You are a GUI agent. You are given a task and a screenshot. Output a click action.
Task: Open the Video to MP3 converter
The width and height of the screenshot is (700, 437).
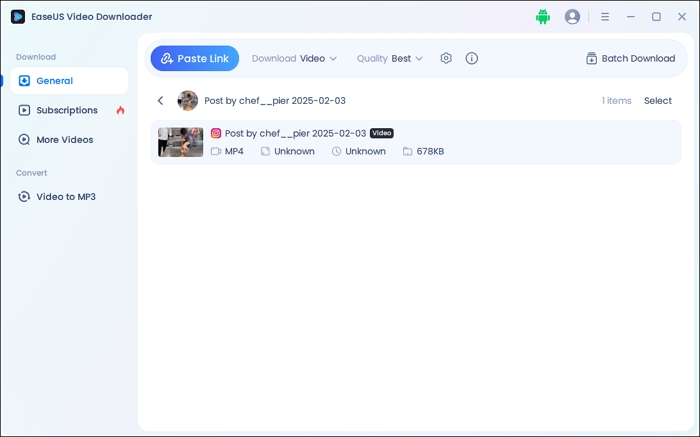(66, 197)
